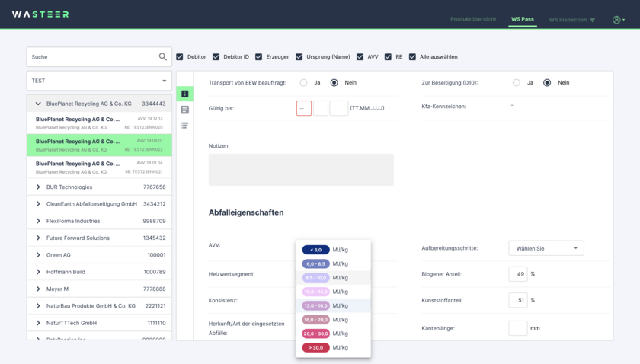Select Nein for Zur Beseitigung (D10)
Screen dimensions: 640x364
point(547,83)
